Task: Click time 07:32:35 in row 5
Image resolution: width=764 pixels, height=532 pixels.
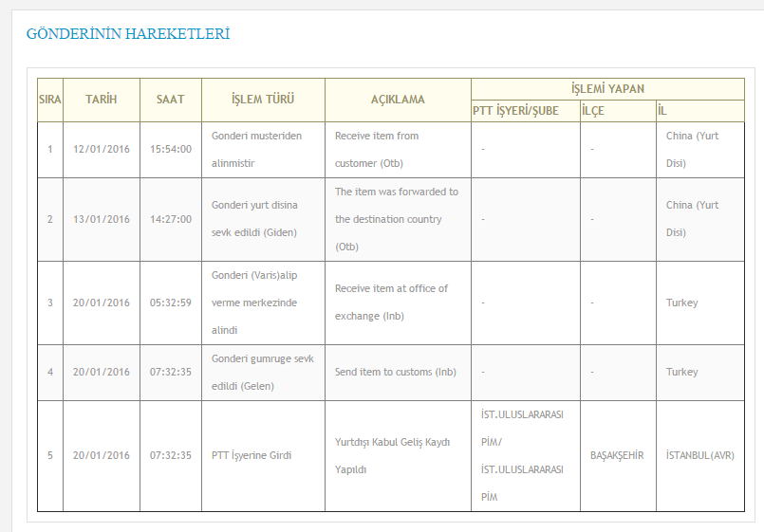Action: [x=171, y=455]
